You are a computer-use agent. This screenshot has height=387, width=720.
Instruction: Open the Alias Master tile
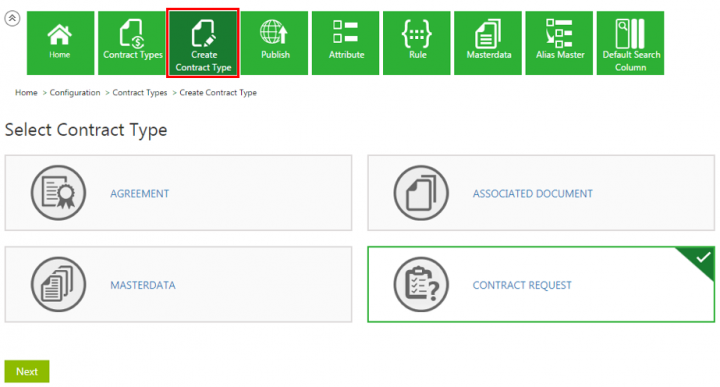pyautogui.click(x=559, y=43)
